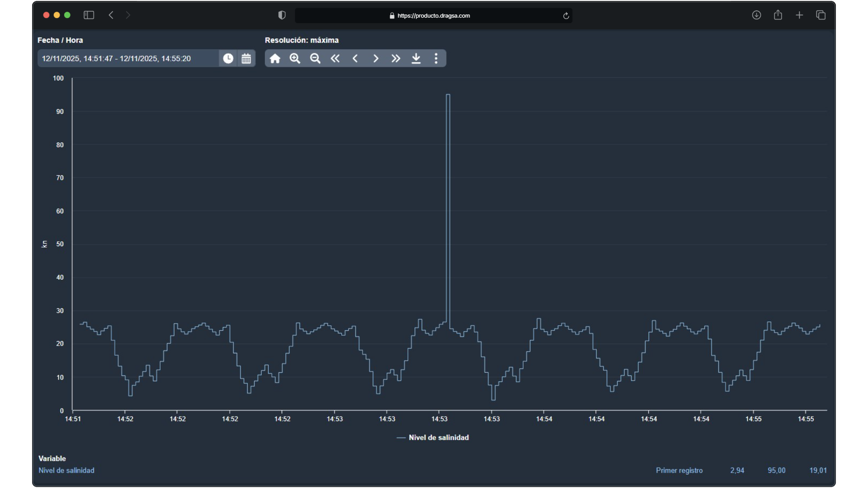Download the chart data
The height and width of the screenshot is (488, 868).
416,59
